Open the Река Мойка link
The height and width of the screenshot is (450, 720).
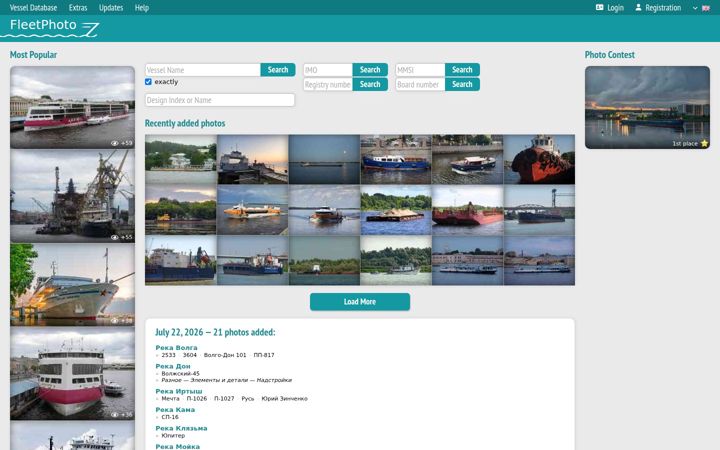(178, 446)
